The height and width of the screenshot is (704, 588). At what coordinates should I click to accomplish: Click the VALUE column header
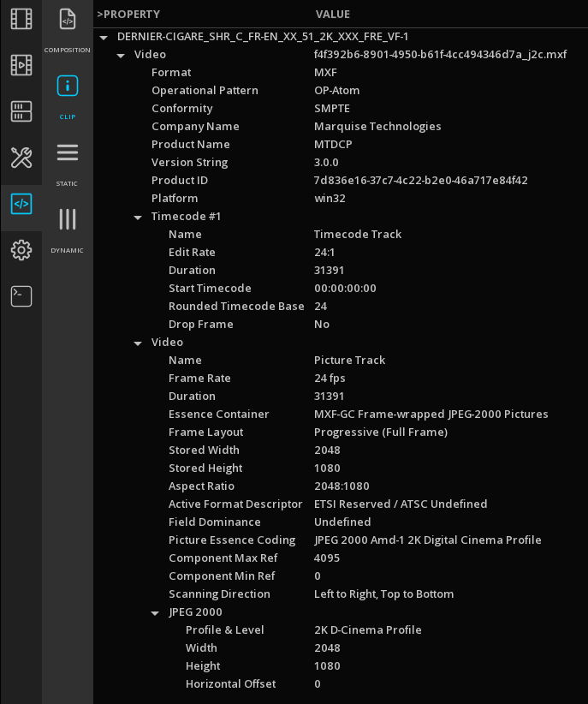[333, 15]
